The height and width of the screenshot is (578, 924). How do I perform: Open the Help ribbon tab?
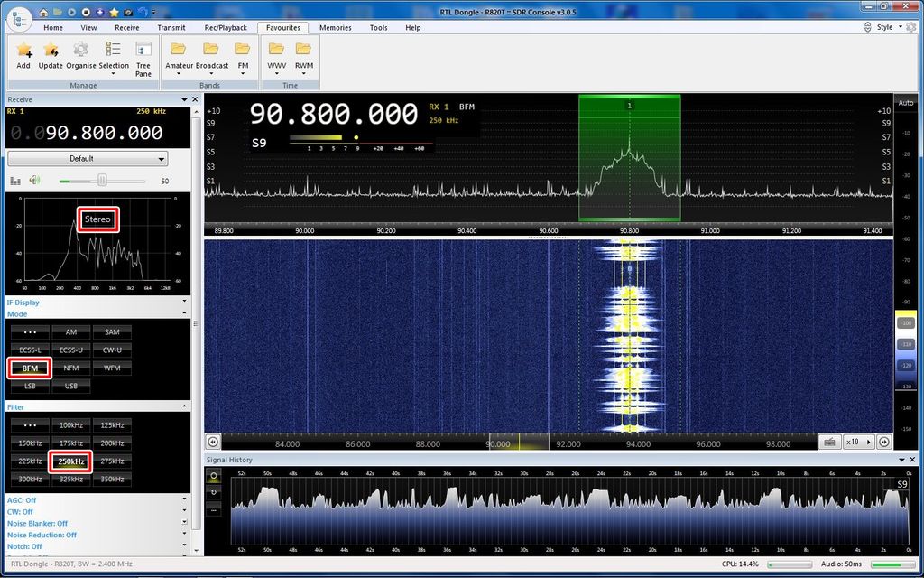pos(413,28)
